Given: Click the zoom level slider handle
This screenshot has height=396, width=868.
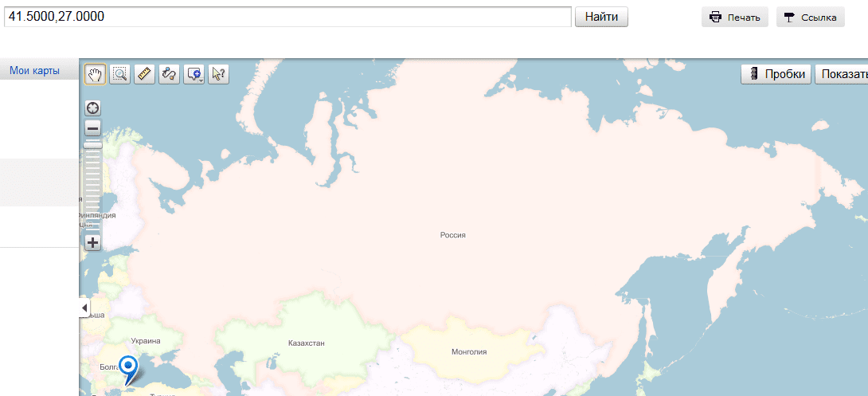Looking at the screenshot, I should coord(93,144).
